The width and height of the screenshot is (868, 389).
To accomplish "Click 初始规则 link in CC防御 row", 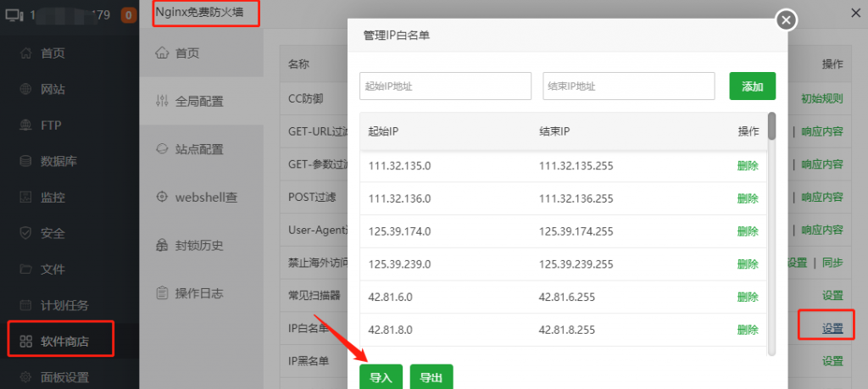I will click(822, 99).
